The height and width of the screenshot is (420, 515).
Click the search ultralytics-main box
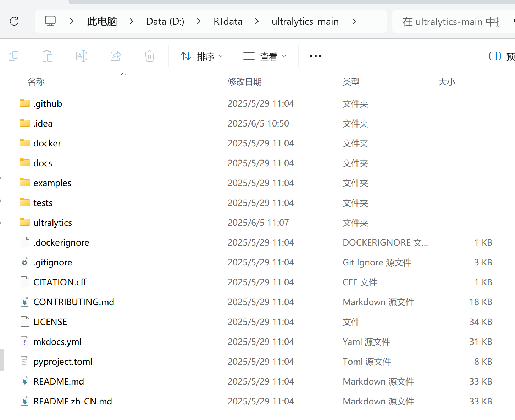pyautogui.click(x=453, y=21)
